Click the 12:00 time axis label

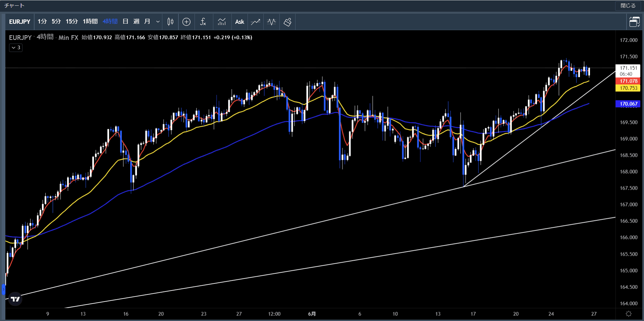pyautogui.click(x=274, y=314)
